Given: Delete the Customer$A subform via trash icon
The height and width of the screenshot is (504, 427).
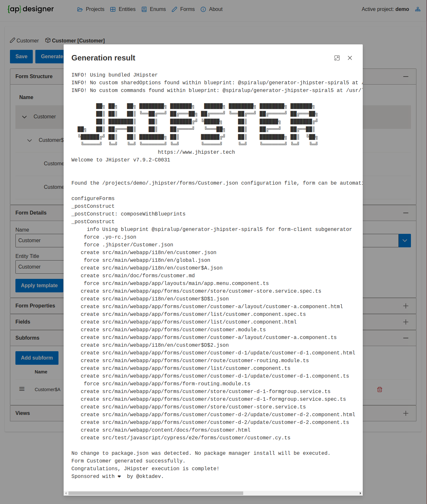Looking at the screenshot, I should point(379,389).
